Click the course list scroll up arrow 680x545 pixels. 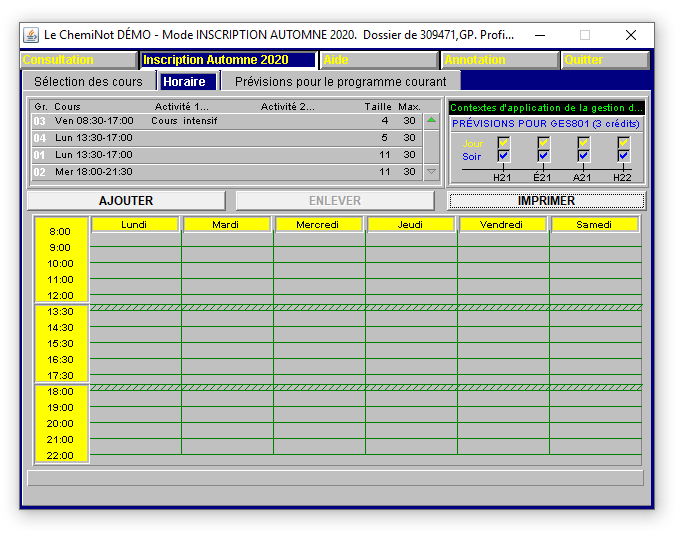point(431,121)
